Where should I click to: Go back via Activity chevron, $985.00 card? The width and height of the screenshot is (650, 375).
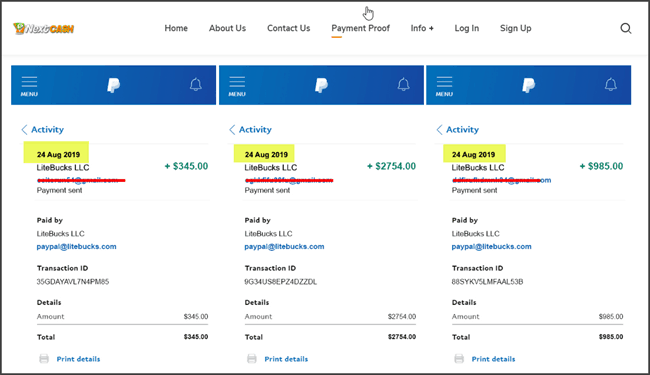tap(439, 130)
